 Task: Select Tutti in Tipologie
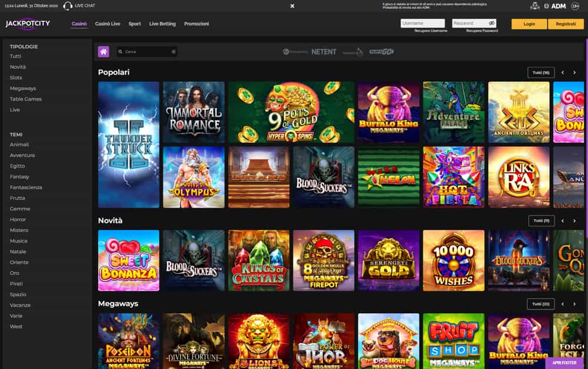(15, 56)
